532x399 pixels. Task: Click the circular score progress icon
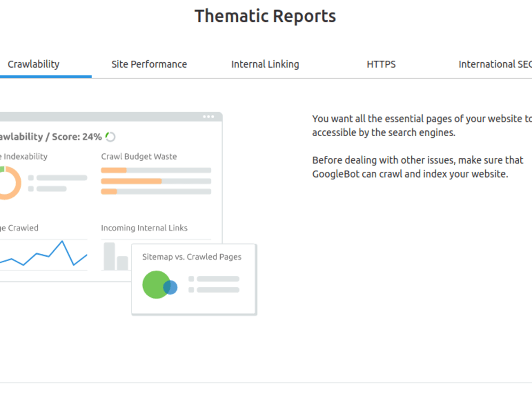click(110, 137)
